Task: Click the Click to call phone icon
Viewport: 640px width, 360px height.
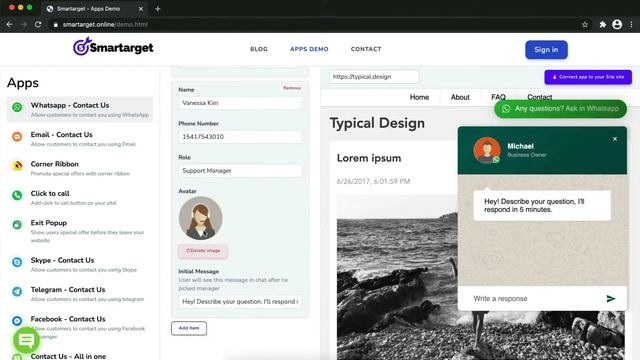Action: (17, 196)
